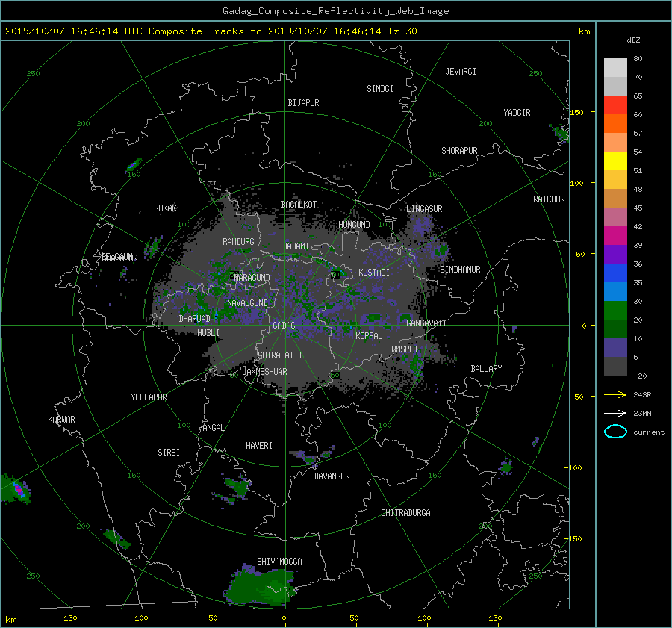
Task: Select the green 20-30 dBZ swatch
Action: coord(615,310)
